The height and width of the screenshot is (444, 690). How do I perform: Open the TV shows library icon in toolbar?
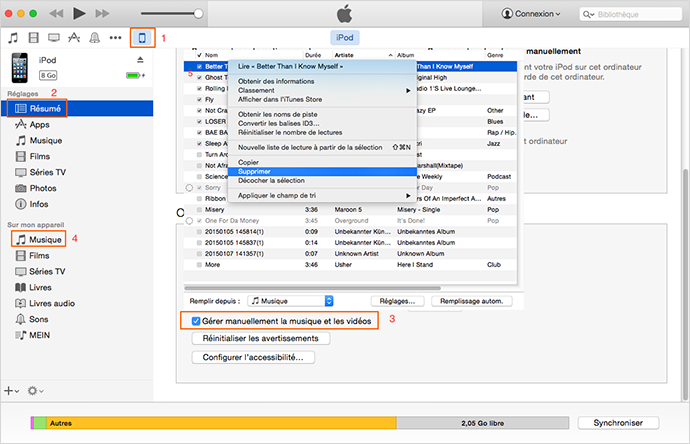(54, 38)
